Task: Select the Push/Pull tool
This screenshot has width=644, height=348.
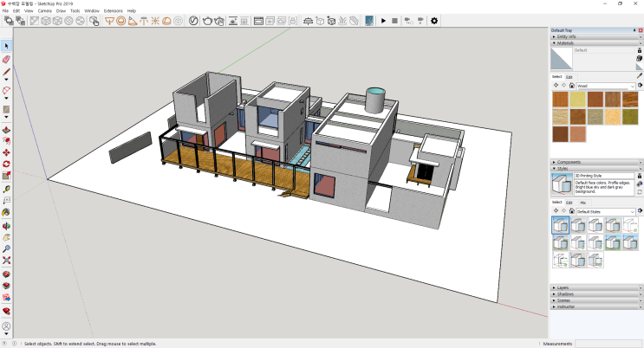Action: [6, 130]
